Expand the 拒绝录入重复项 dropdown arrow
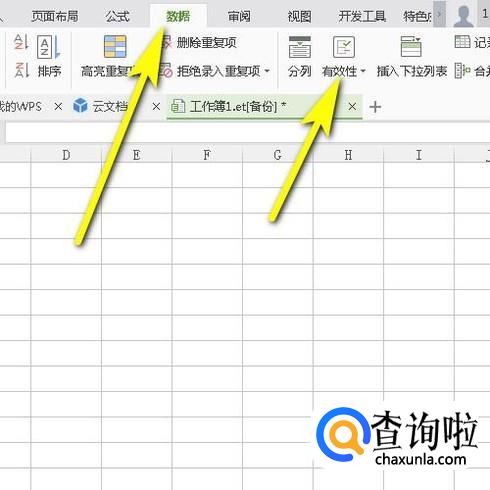This screenshot has height=490, width=490. (x=267, y=71)
